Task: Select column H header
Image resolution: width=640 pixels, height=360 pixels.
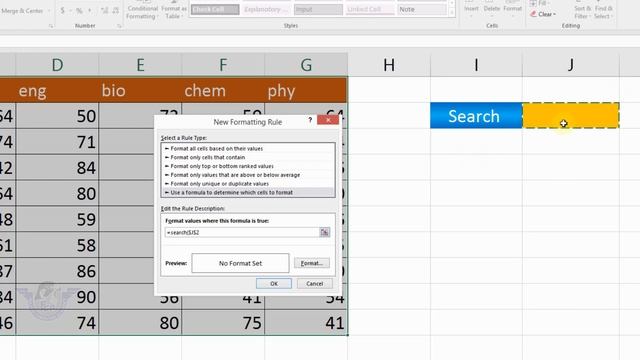Action: click(389, 64)
